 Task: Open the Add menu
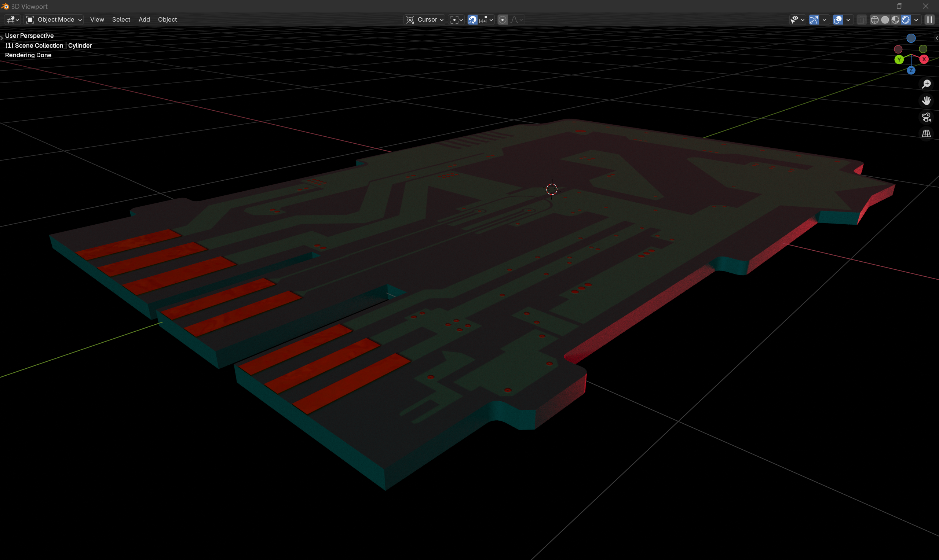144,20
